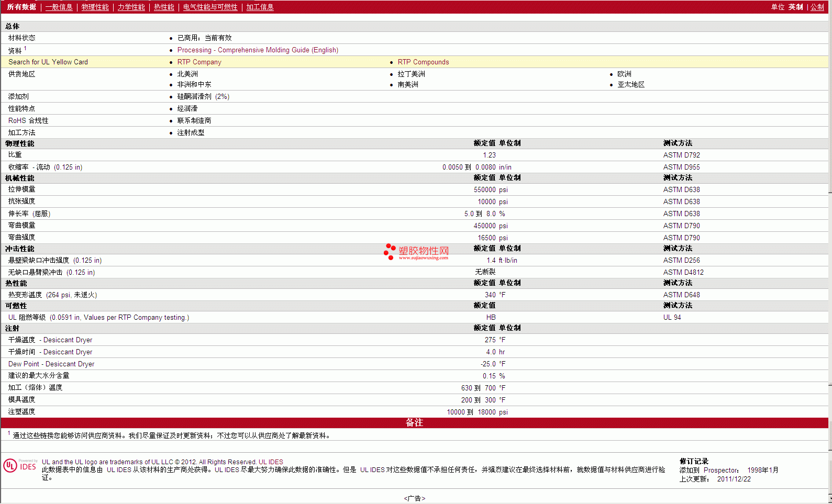Click the 比重 value 1.23
Screen dimensions: 832x504
click(489, 155)
